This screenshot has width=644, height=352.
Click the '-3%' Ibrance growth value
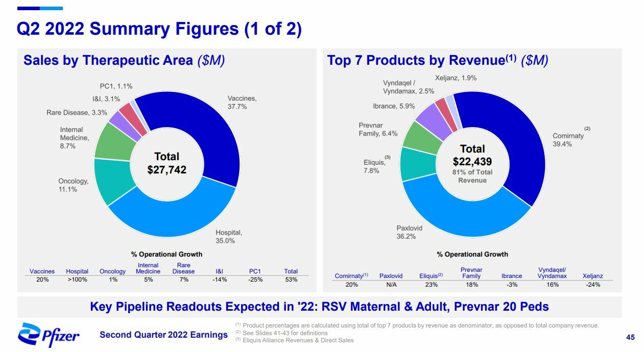point(512,285)
